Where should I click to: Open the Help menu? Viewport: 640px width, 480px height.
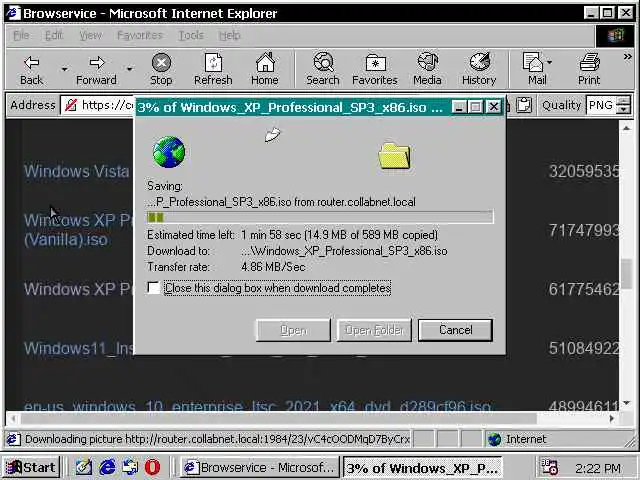(229, 36)
